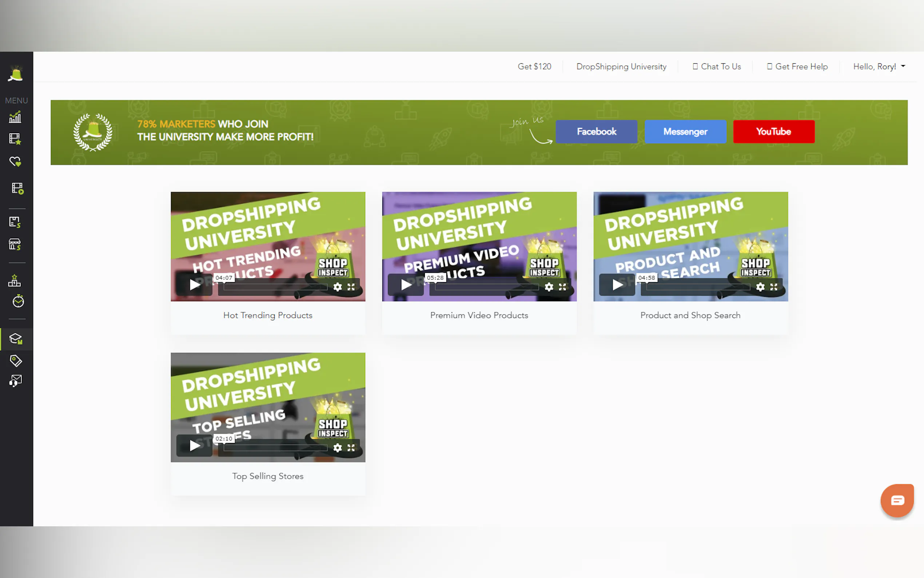Play the Product and Shop Search video

point(617,285)
